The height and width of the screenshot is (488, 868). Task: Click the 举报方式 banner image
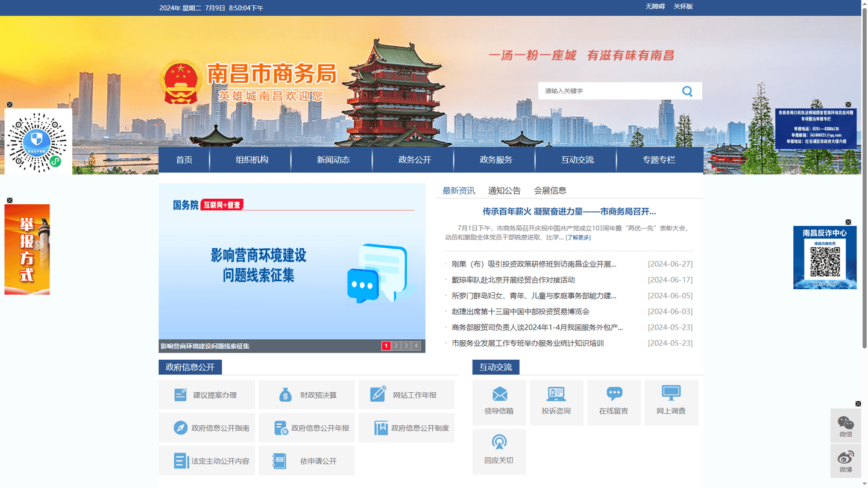(27, 249)
